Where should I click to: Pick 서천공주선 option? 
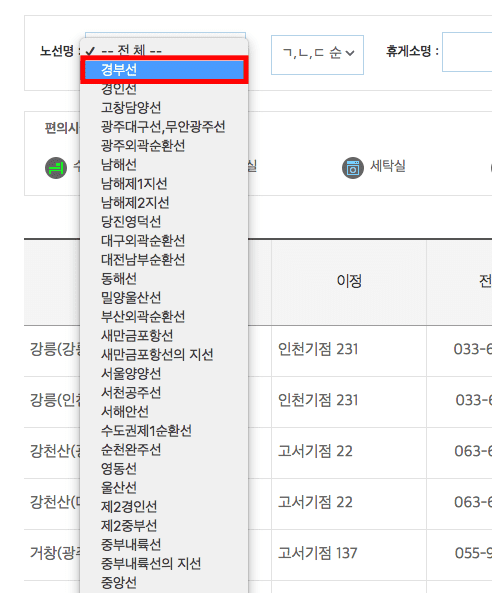164,393
